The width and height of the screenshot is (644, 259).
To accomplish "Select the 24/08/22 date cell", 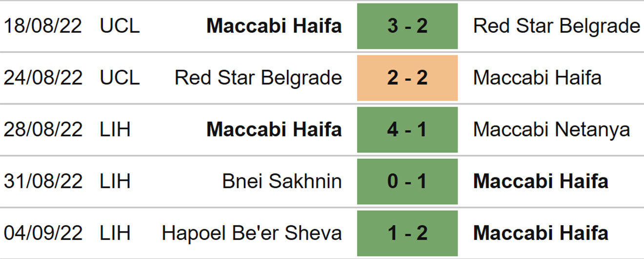I will (x=43, y=78).
